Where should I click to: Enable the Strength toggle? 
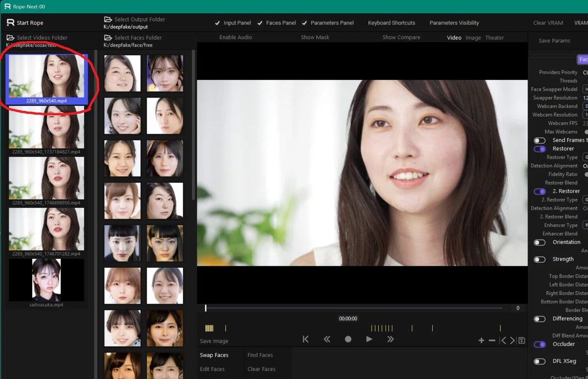[539, 260]
